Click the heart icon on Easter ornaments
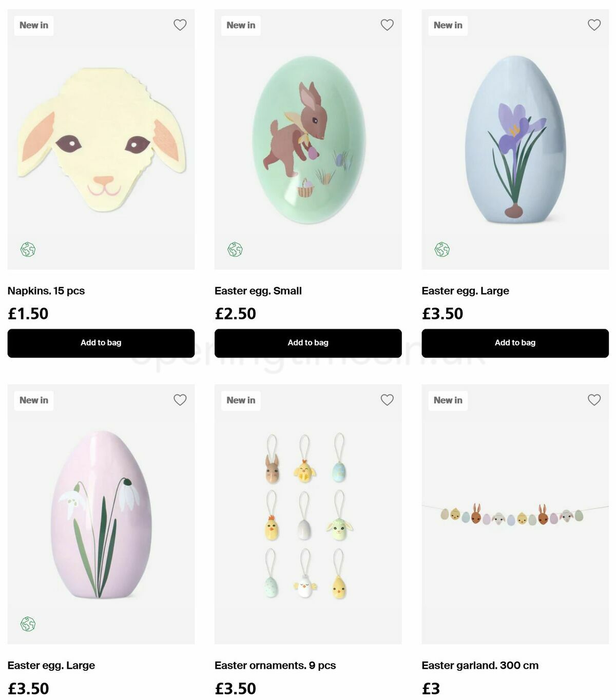Viewport: 616px width, 700px height. pyautogui.click(x=387, y=400)
